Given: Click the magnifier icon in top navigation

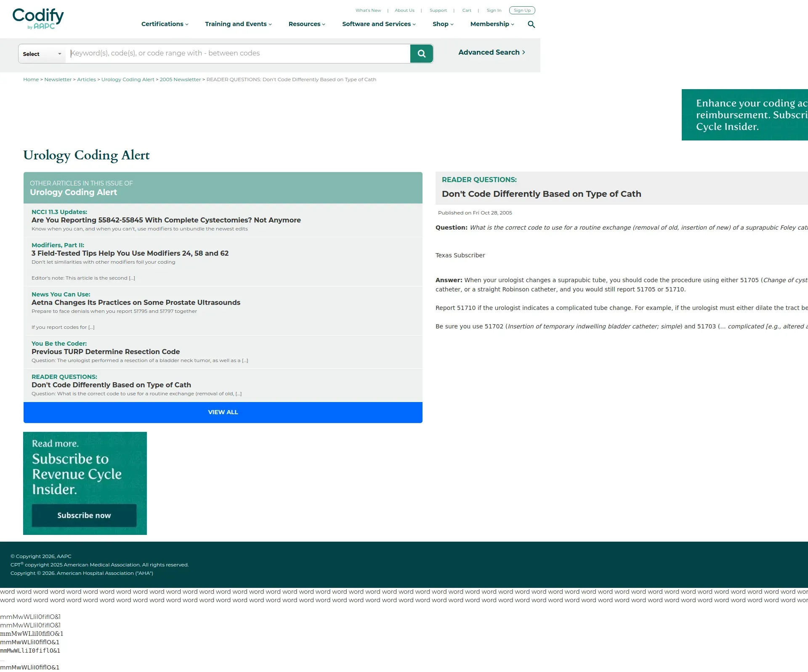Looking at the screenshot, I should tap(531, 24).
